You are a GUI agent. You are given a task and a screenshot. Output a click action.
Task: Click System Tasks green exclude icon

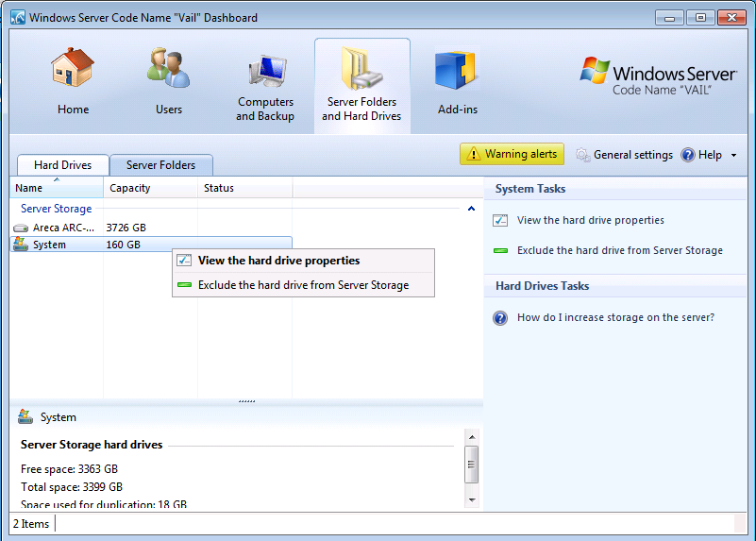pyautogui.click(x=500, y=251)
